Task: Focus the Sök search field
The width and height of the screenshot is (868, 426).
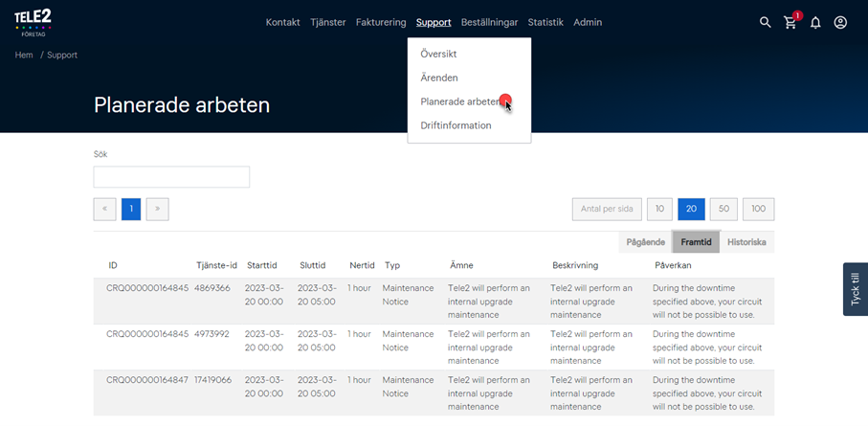Action: [171, 177]
